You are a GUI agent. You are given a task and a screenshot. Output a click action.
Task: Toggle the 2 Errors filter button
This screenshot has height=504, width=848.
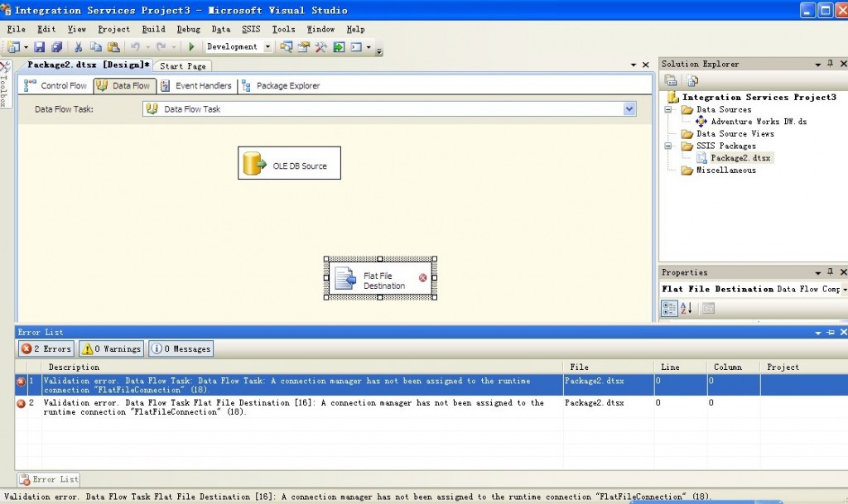coord(46,349)
